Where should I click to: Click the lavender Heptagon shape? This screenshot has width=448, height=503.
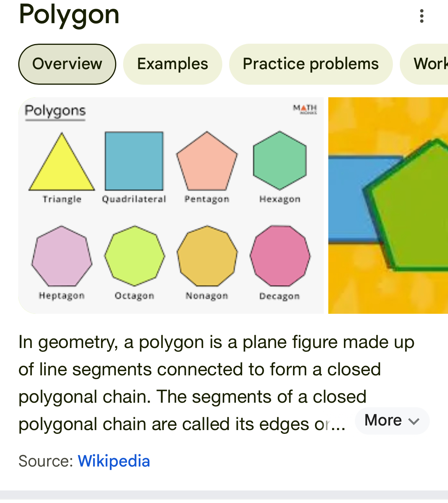click(62, 256)
